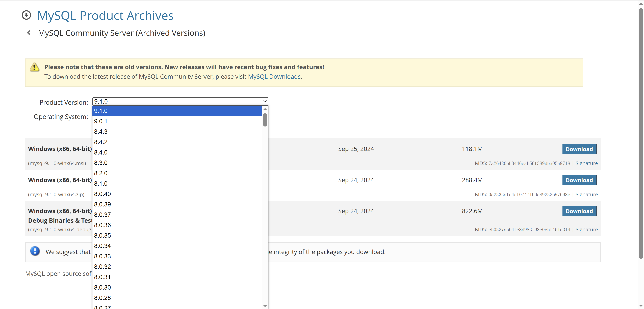
Task: Click dropdown list scroll up arrow
Action: pyautogui.click(x=265, y=109)
